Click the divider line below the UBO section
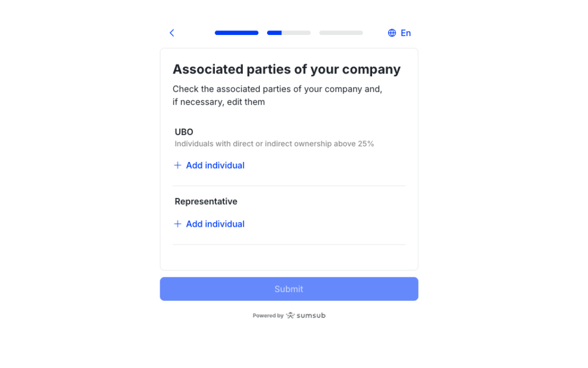 pyautogui.click(x=289, y=186)
